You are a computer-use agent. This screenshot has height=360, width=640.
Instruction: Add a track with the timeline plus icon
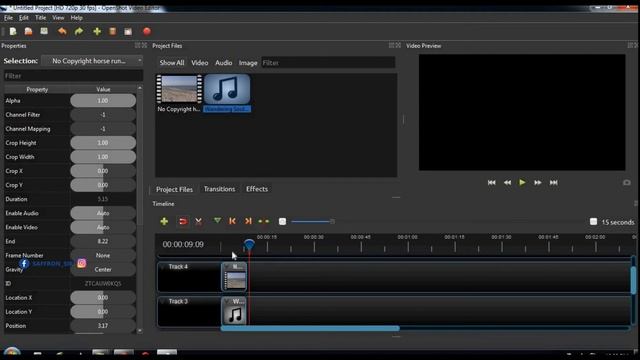point(164,221)
